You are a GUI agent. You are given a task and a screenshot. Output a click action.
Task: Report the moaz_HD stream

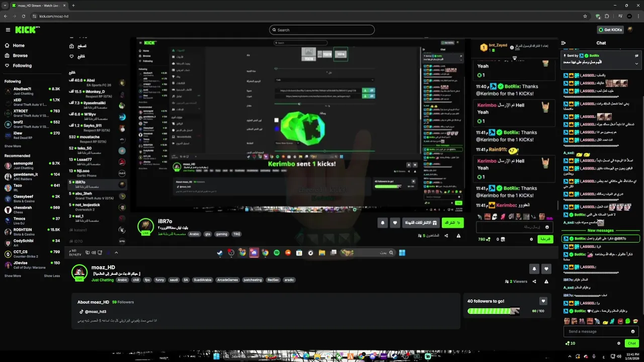point(546,282)
